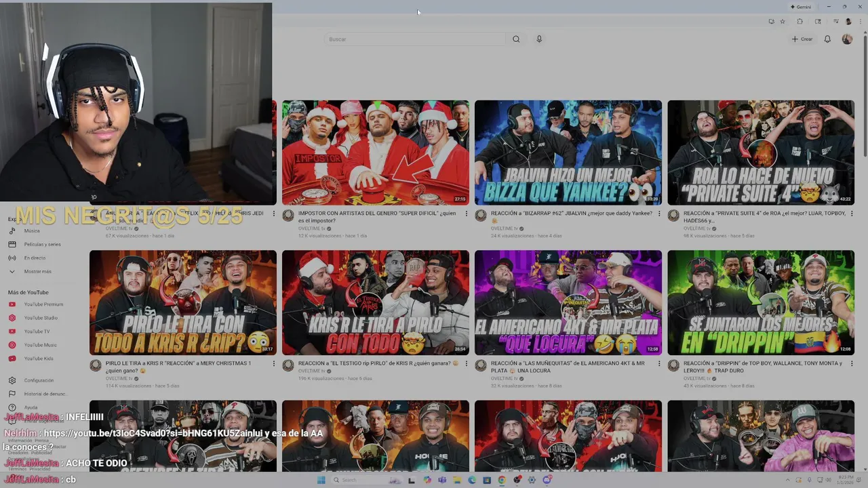Click channel avatar beside PRIVATE SUITE 4 title

(673, 216)
